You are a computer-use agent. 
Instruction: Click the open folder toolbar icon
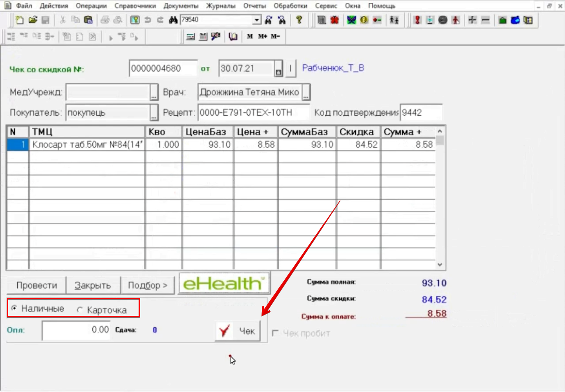tap(33, 20)
